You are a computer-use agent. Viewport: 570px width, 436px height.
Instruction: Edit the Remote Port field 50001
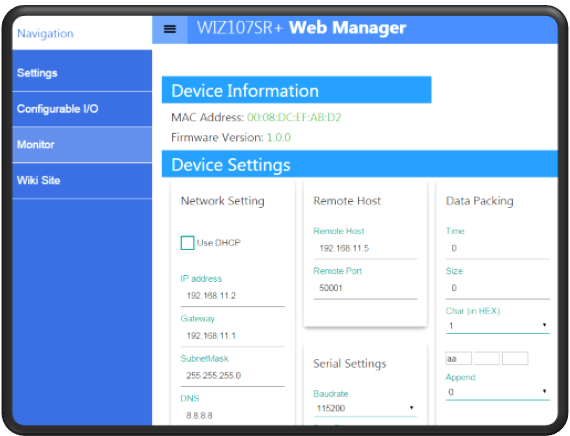pyautogui.click(x=365, y=288)
